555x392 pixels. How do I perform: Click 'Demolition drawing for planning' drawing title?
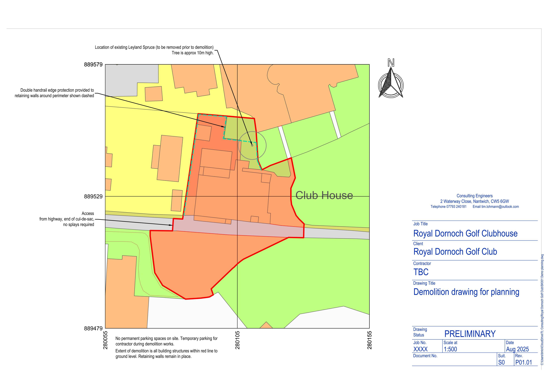point(466,292)
